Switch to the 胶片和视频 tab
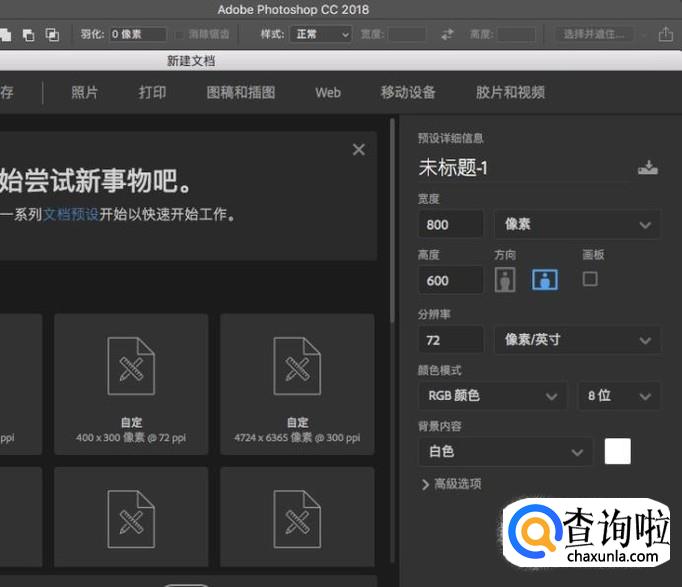This screenshot has height=587, width=682. coord(510,92)
